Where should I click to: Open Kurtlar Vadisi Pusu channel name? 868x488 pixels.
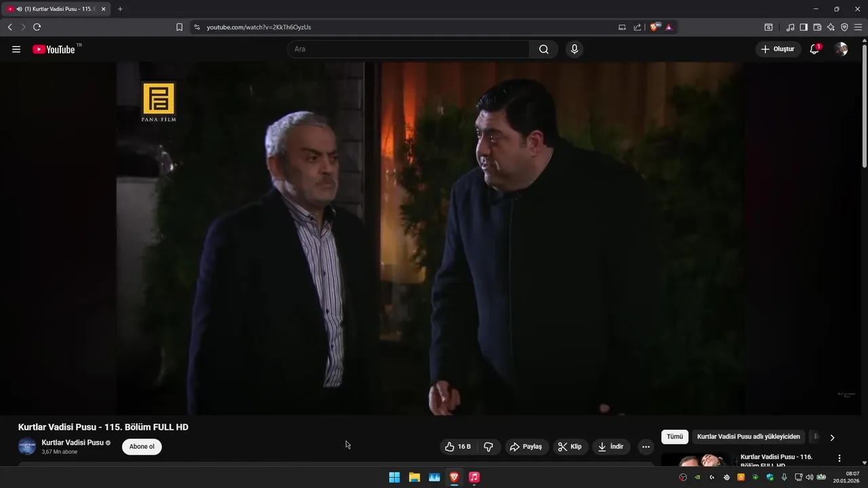click(x=73, y=443)
